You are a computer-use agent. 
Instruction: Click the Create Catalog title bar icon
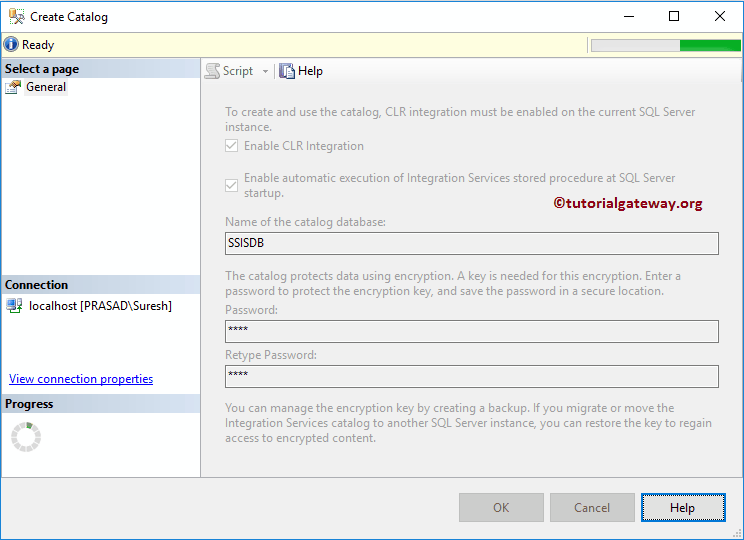click(x=16, y=17)
